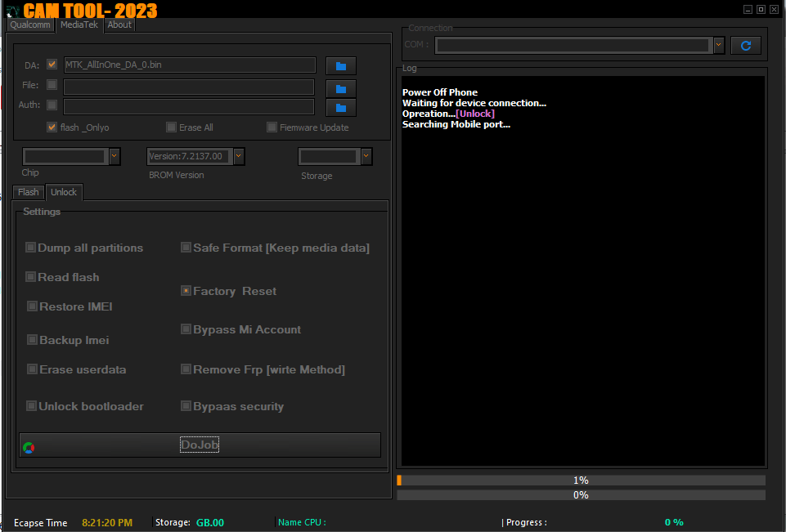
Task: Enable Bypass Mi Account
Action: pyautogui.click(x=186, y=329)
